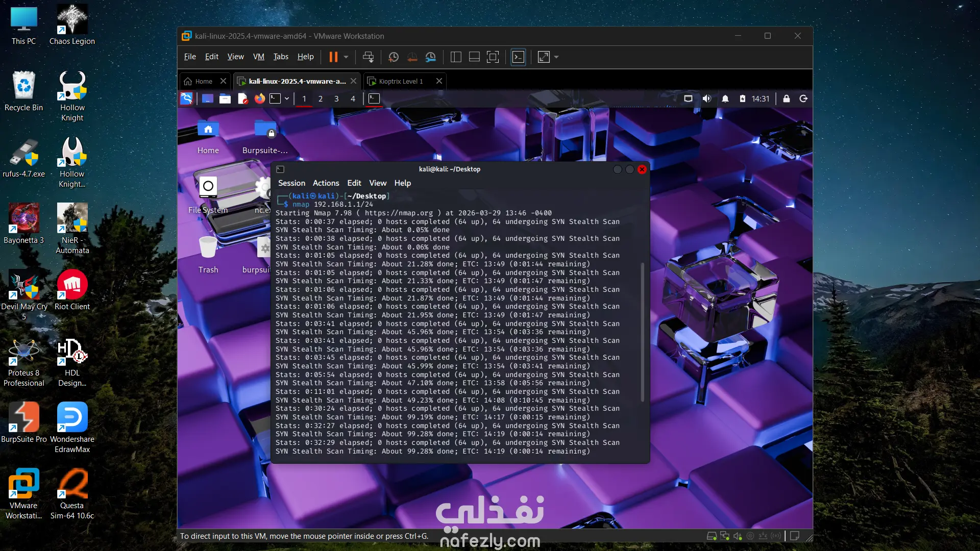Click the Kali power manager battery icon
The width and height of the screenshot is (980, 551).
(x=743, y=98)
